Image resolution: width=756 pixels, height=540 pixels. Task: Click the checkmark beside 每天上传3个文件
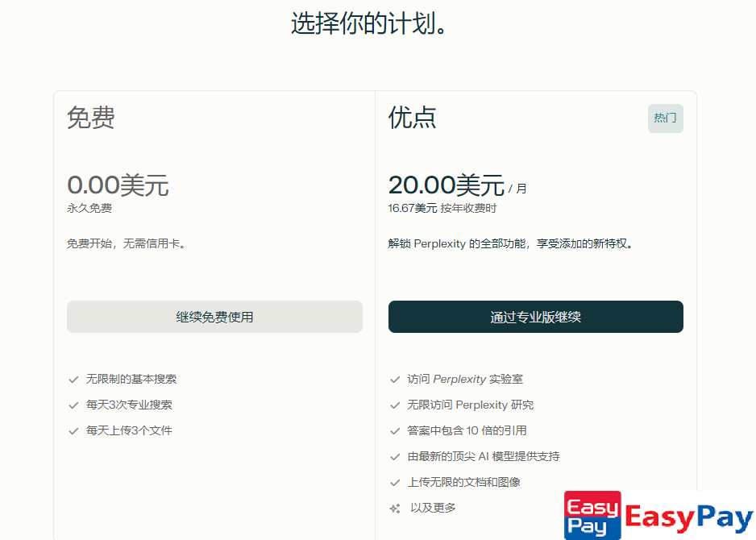[73, 431]
